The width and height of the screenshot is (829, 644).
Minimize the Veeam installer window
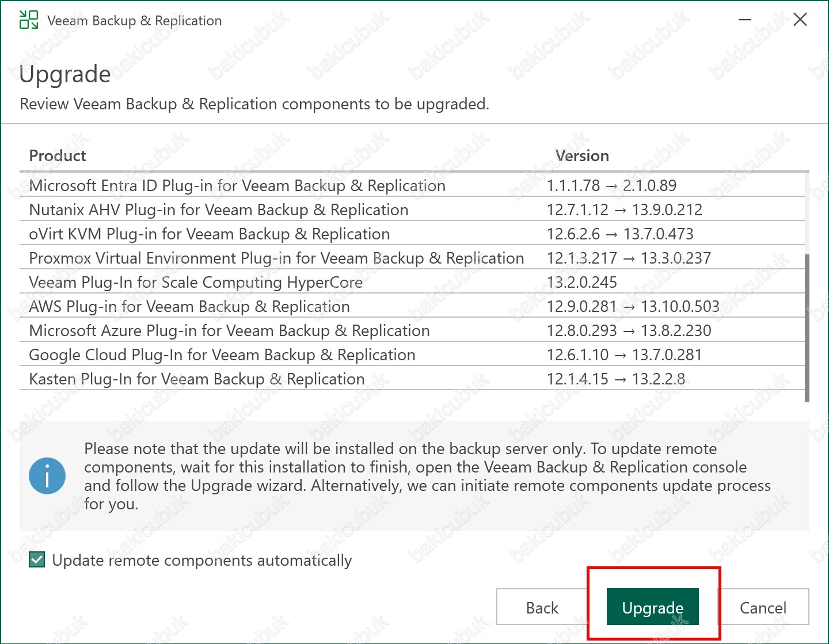(745, 20)
